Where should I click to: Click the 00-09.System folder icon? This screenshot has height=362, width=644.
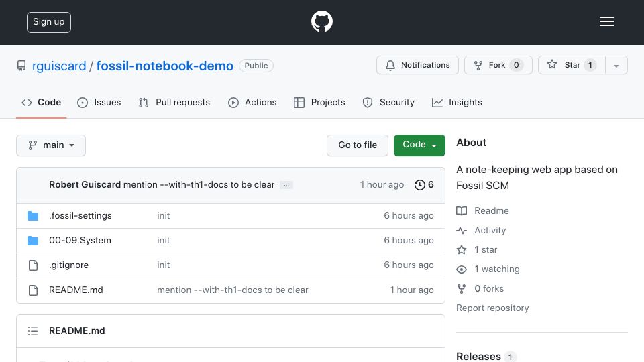(33, 241)
